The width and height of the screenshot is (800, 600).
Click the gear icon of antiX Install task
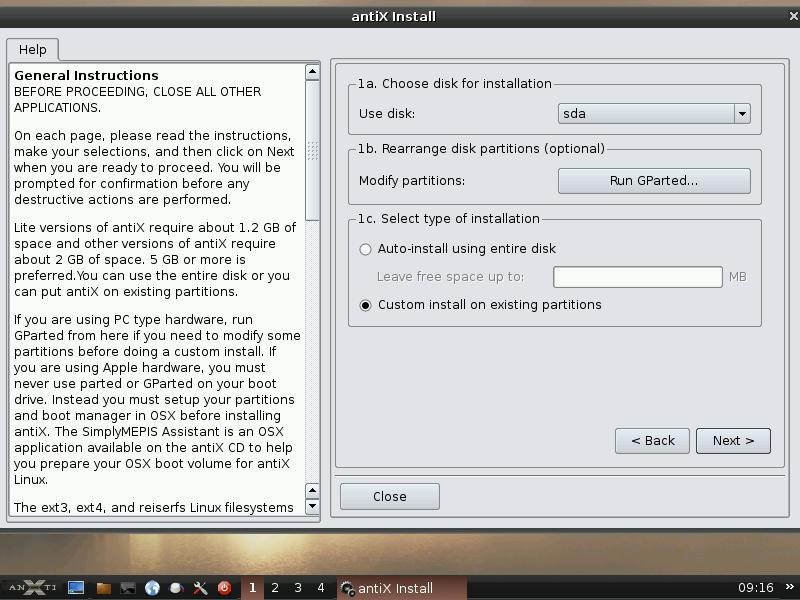pos(347,588)
